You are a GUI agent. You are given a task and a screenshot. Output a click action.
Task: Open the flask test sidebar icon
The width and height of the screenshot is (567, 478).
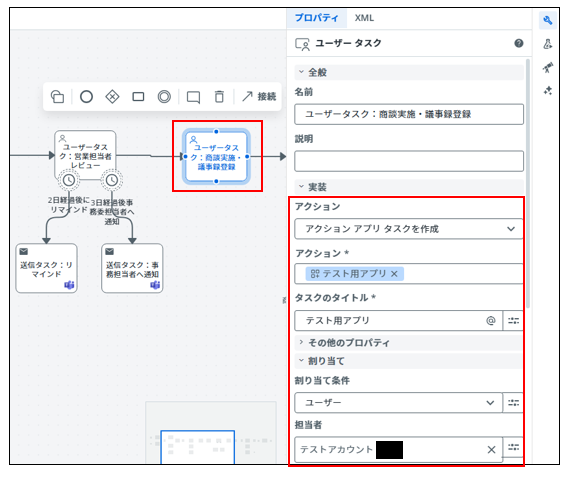click(547, 44)
